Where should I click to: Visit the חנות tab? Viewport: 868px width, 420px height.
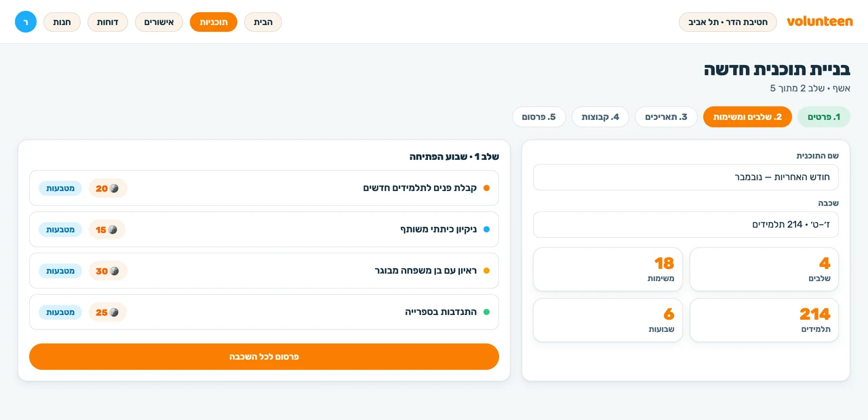tap(62, 22)
